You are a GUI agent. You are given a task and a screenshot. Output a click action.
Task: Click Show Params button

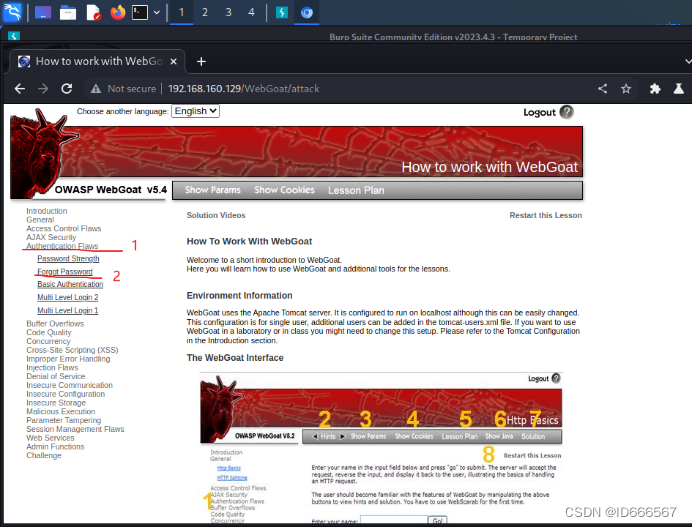pos(213,190)
